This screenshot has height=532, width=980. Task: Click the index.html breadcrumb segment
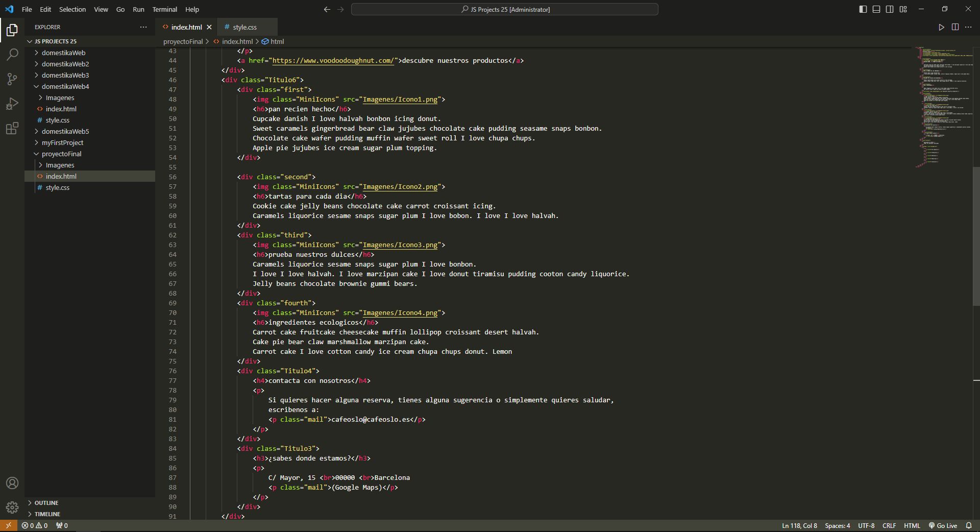coord(233,41)
